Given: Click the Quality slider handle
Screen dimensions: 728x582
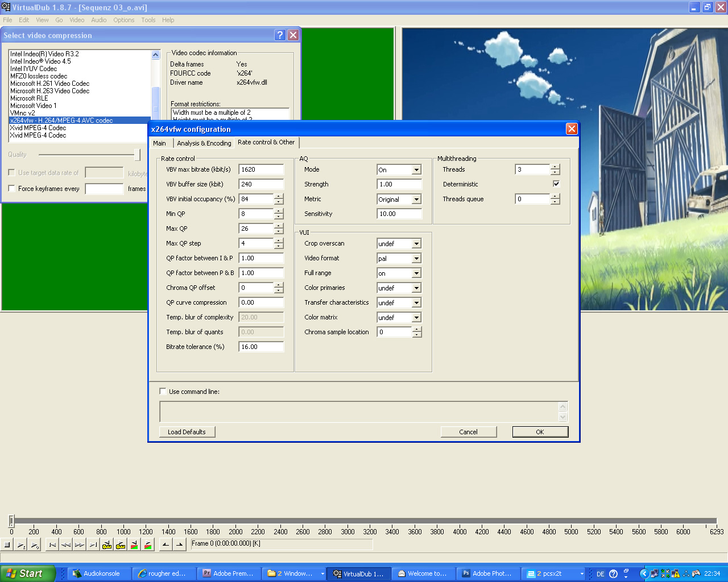Looking at the screenshot, I should (137, 155).
